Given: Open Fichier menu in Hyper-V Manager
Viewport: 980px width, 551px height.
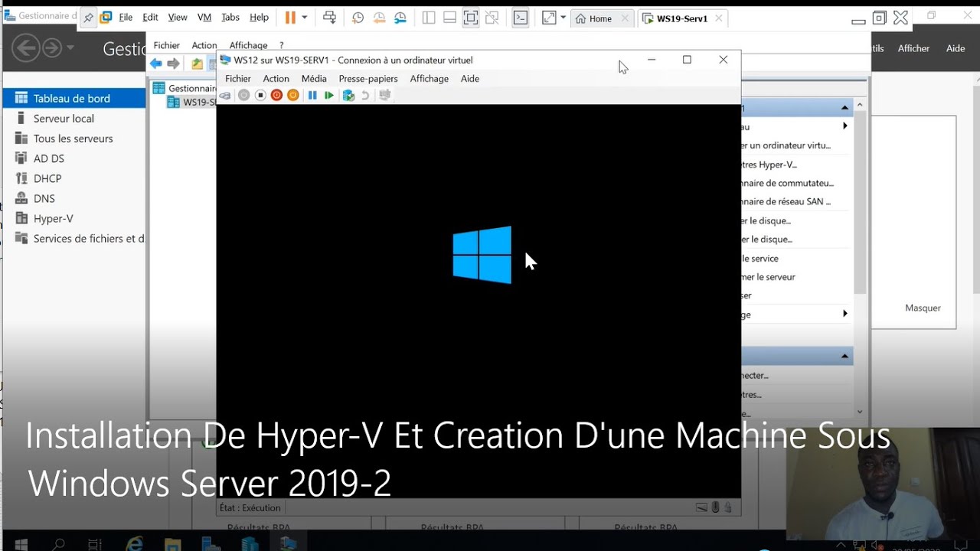Looking at the screenshot, I should click(166, 45).
